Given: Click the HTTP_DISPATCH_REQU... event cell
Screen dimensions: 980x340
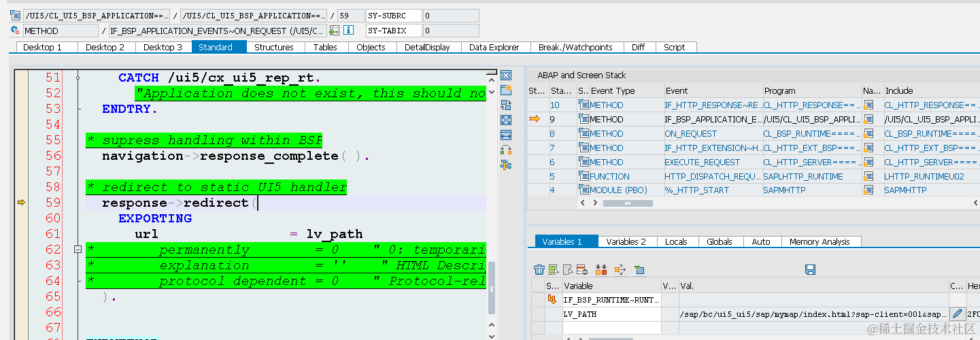Looking at the screenshot, I should pos(712,176).
